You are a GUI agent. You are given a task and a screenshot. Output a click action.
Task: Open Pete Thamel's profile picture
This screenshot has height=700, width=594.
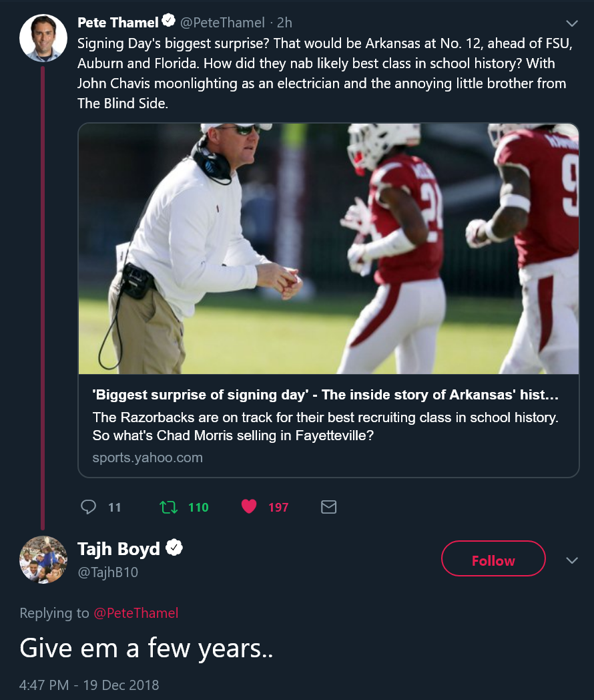[x=43, y=38]
